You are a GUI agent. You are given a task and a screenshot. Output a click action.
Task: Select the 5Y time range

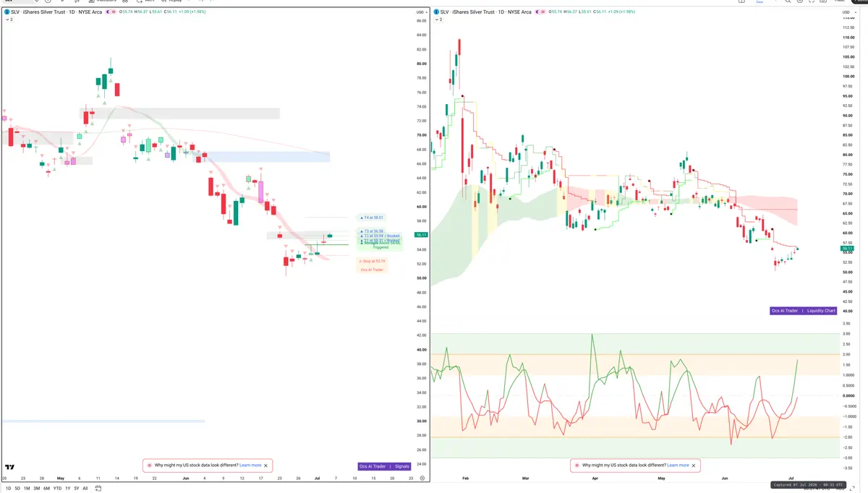point(76,489)
